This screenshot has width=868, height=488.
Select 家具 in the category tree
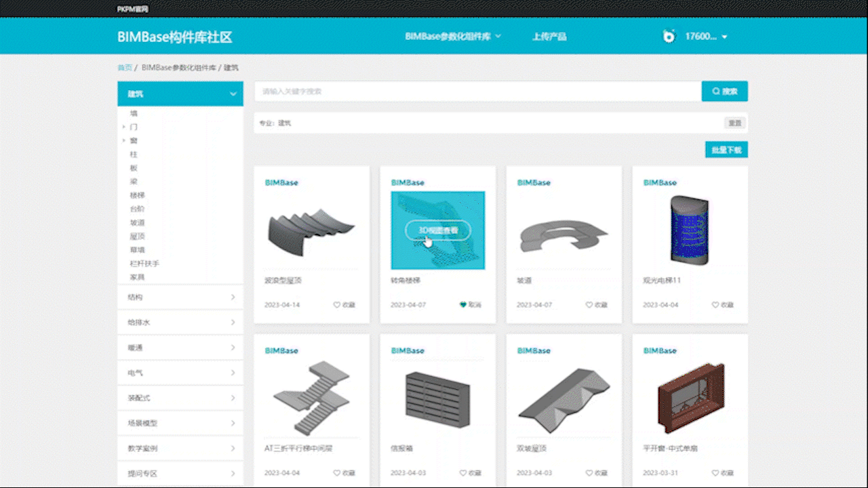[x=137, y=277]
